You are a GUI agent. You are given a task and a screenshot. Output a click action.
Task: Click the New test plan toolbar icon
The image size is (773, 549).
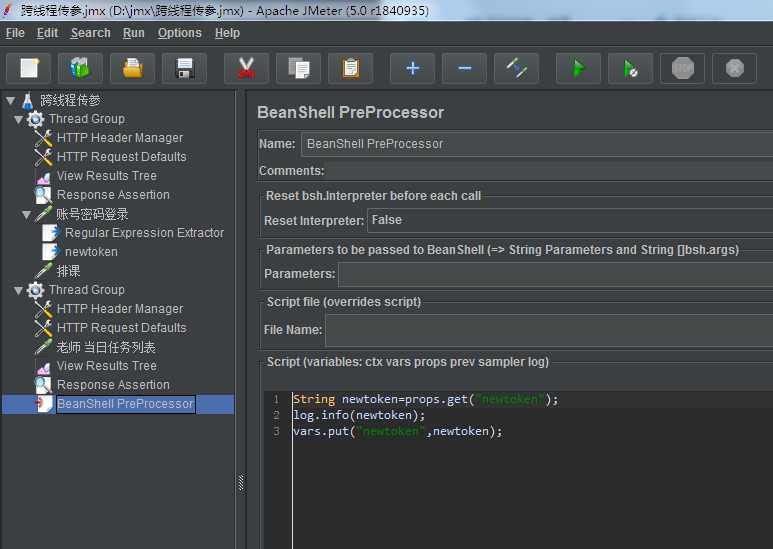(x=29, y=68)
